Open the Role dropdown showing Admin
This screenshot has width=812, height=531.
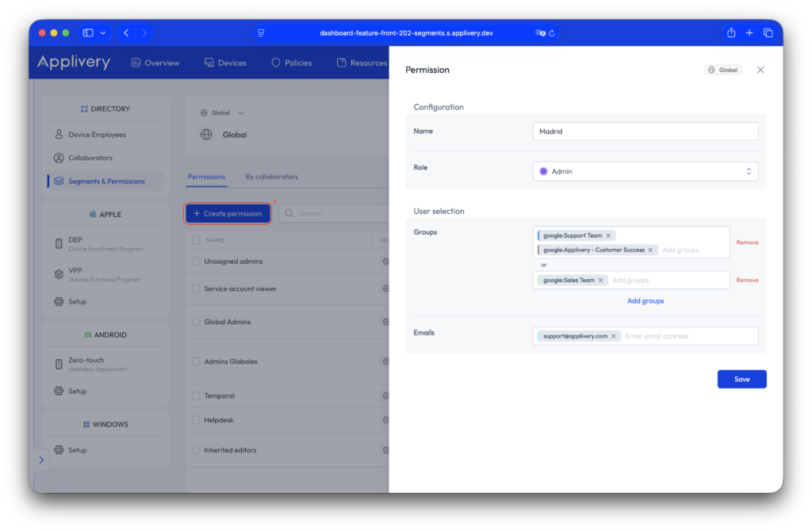click(x=645, y=171)
